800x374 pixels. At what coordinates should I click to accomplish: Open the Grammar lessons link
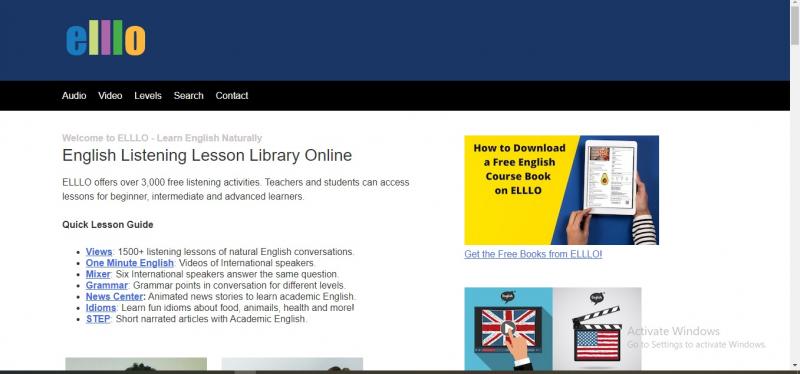tap(107, 285)
